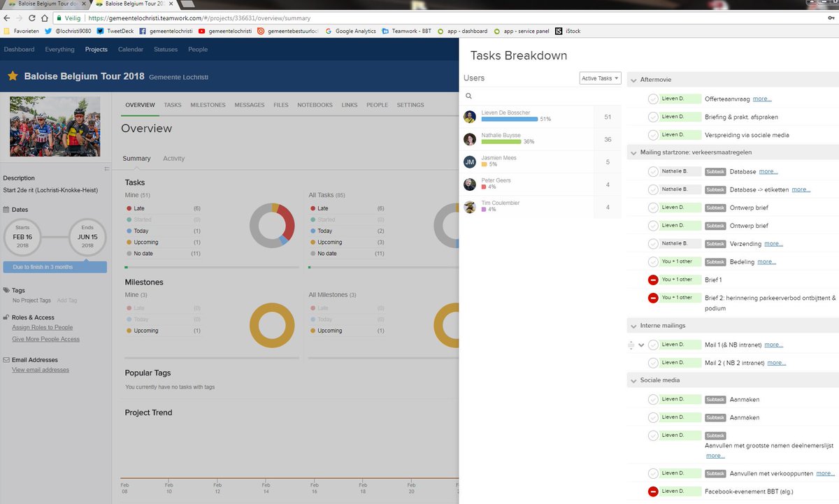Switch to the Activity tab under Overview
This screenshot has height=504, width=839.
coord(174,159)
